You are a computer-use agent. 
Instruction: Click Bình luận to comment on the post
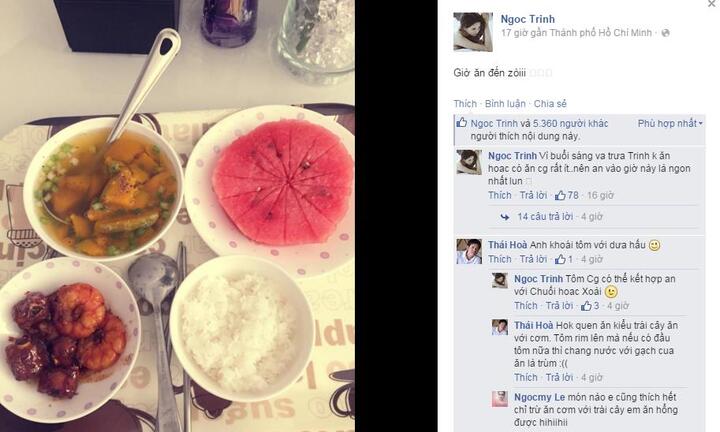click(505, 104)
